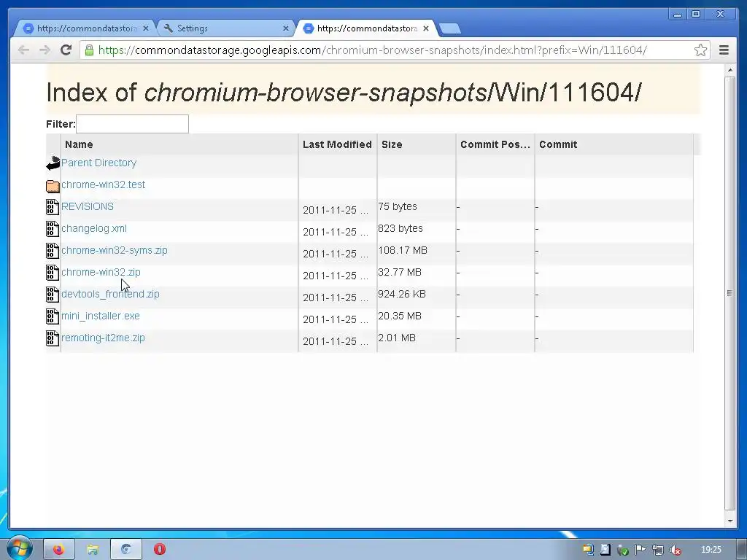
Task: Click the Size column header
Action: (x=417, y=144)
